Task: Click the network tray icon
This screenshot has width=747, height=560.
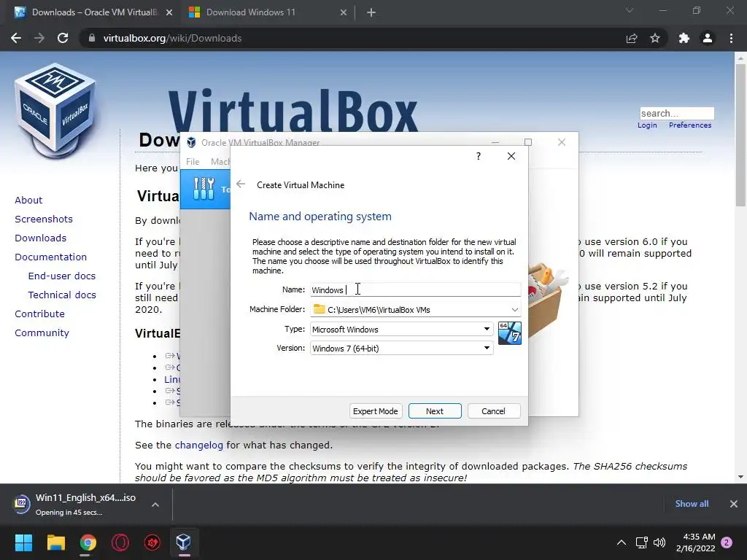Action: 641,542
